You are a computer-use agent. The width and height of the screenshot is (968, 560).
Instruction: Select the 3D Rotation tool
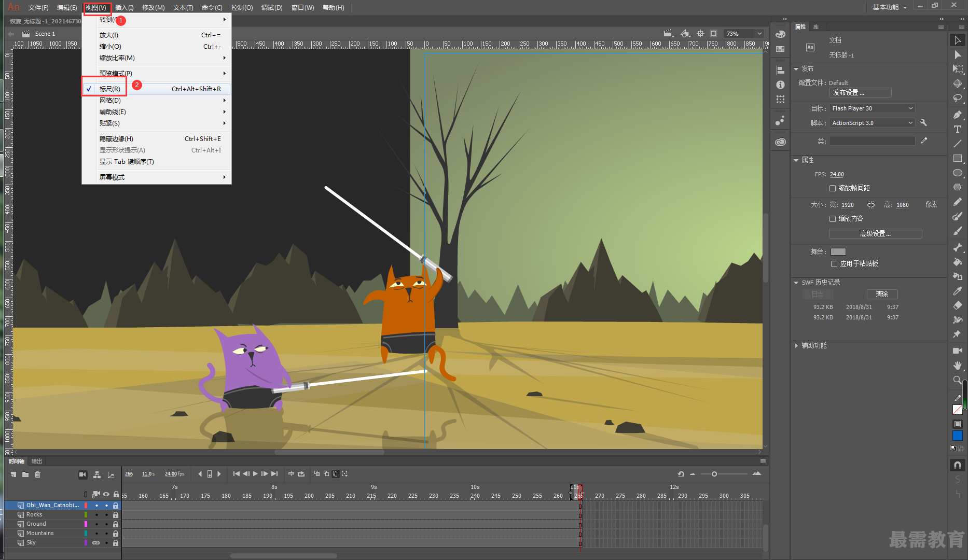[958, 83]
